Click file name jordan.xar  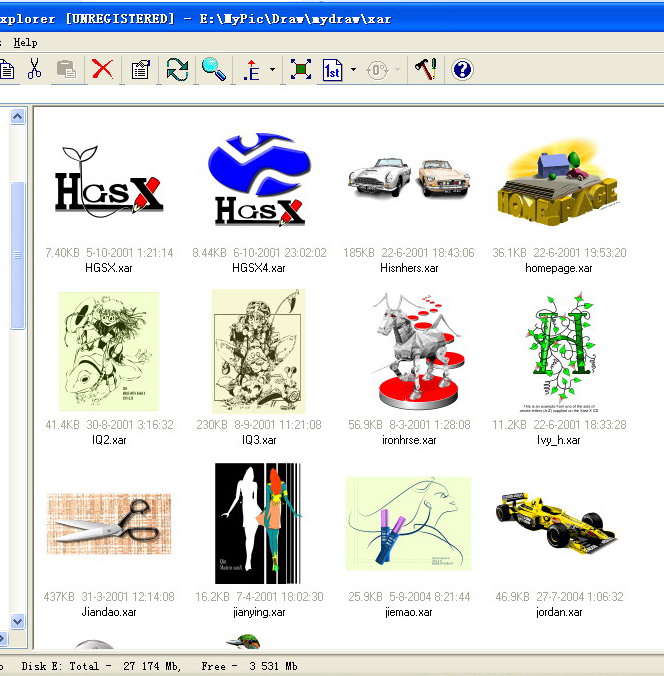coord(559,612)
